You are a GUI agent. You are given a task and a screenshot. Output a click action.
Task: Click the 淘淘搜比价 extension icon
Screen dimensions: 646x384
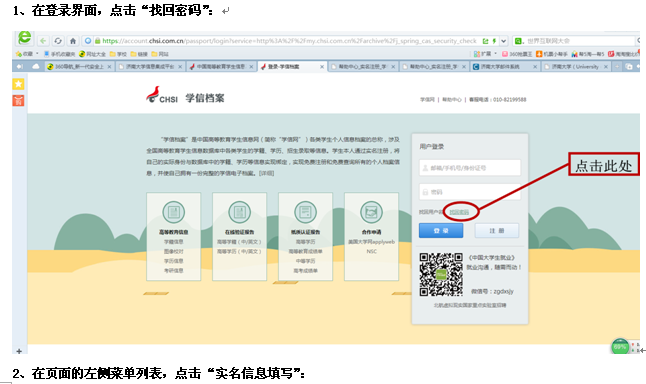[611, 54]
